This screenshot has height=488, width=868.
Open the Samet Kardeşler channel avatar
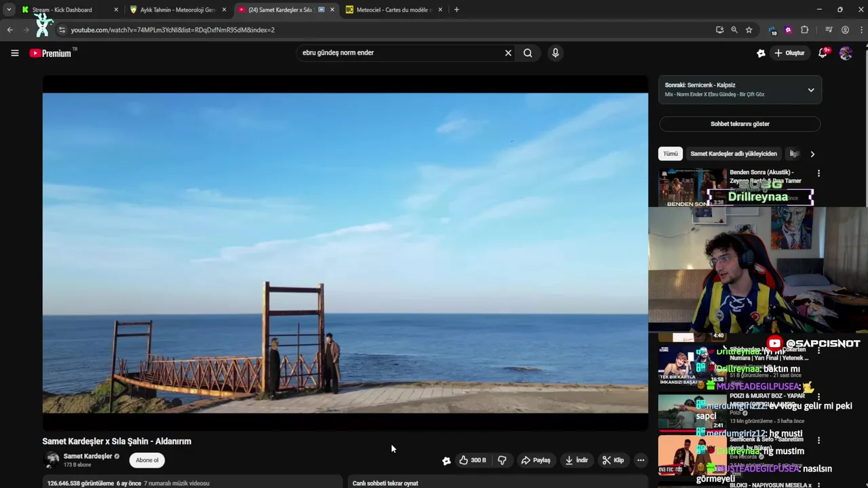[52, 460]
